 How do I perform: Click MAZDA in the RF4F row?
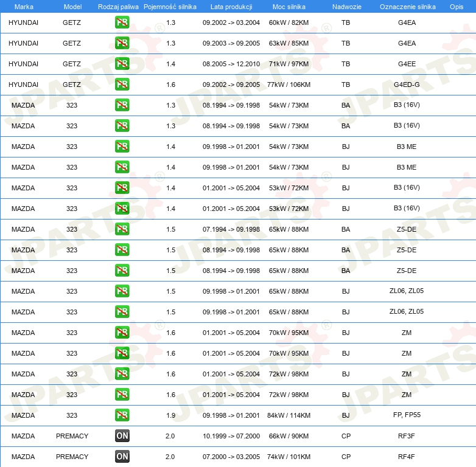pos(23,457)
